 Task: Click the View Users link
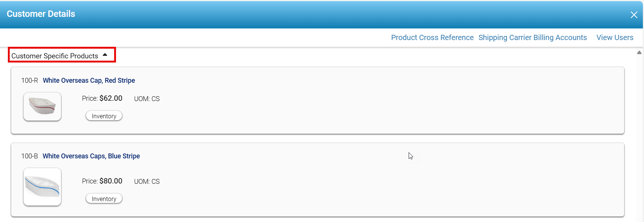click(x=614, y=37)
